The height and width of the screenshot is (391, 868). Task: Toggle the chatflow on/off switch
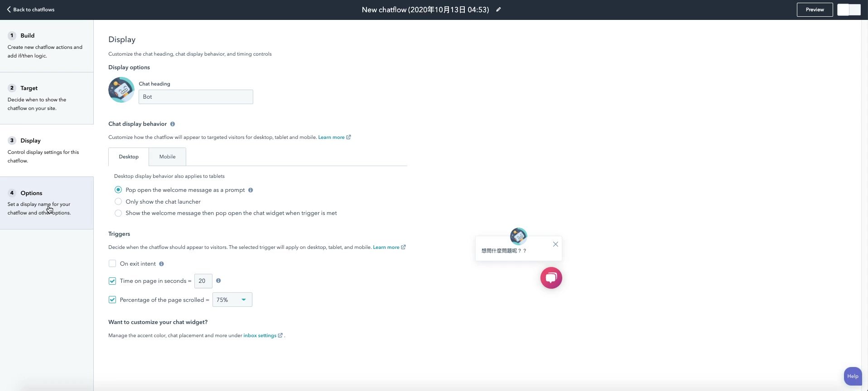point(849,10)
